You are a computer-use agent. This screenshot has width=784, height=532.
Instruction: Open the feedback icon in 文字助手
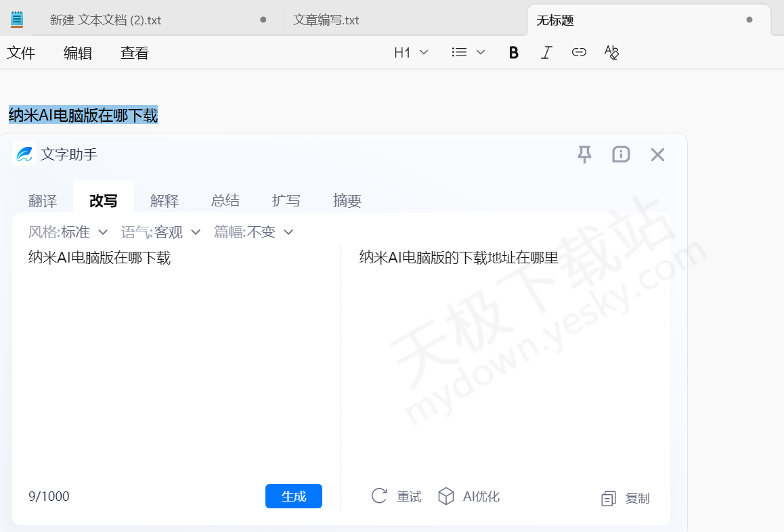[x=621, y=154]
